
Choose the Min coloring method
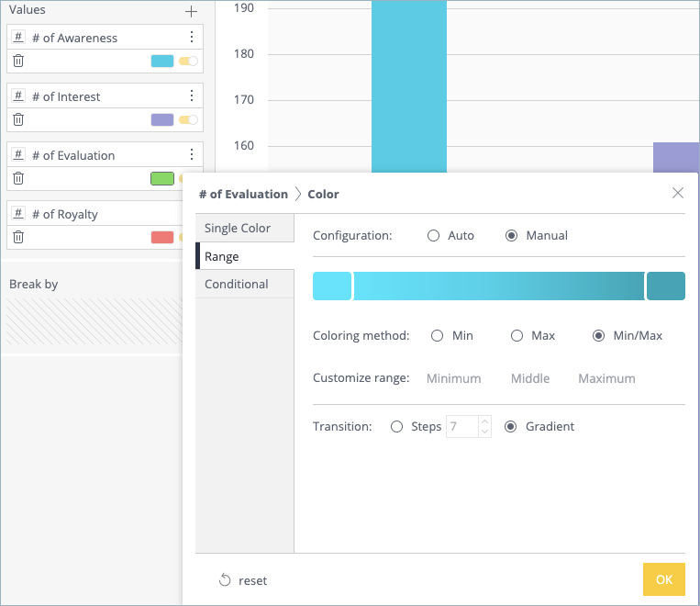click(438, 336)
